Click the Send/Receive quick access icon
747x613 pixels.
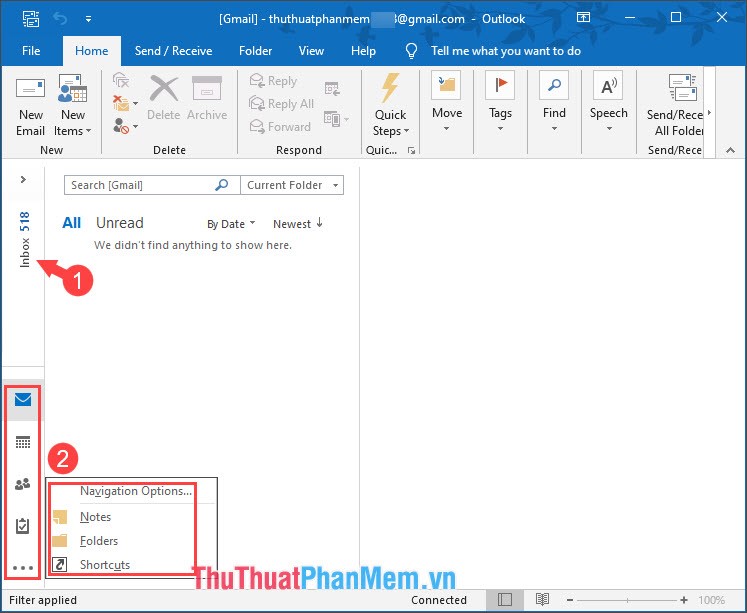pos(31,19)
